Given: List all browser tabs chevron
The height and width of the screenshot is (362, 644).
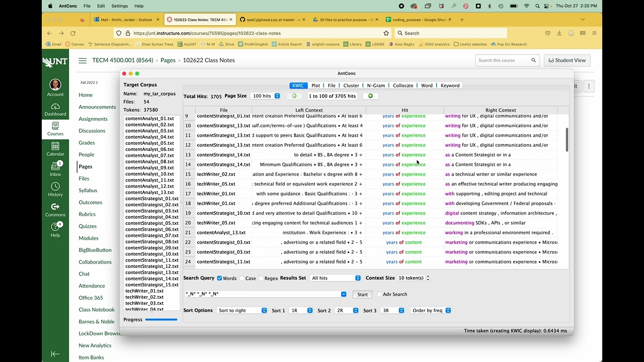Looking at the screenshot, I should 583,20.
